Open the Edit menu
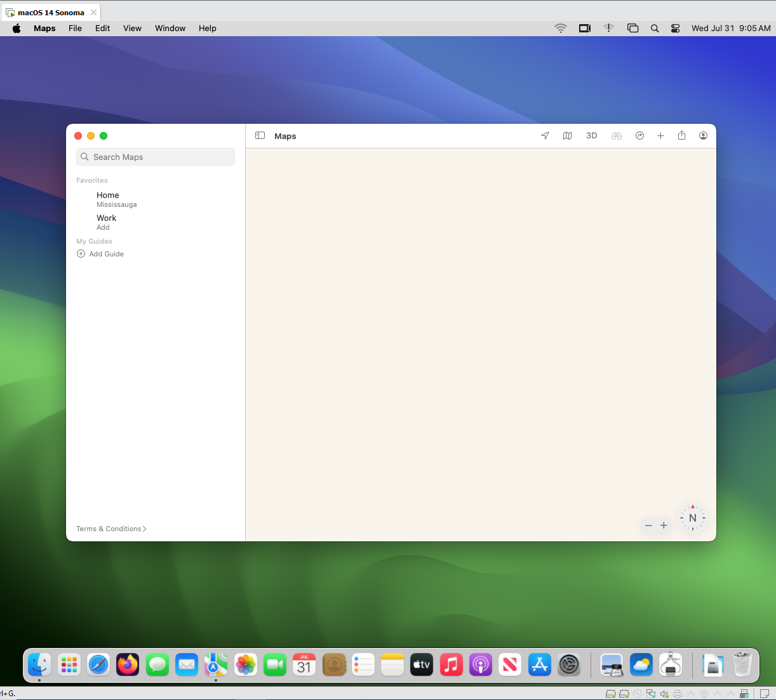 (x=102, y=28)
